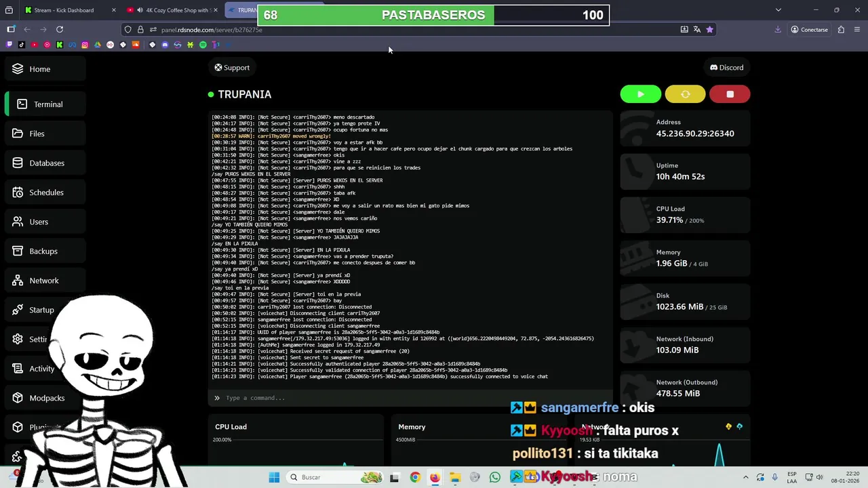
Task: Click the Conectarse account button
Action: point(810,29)
